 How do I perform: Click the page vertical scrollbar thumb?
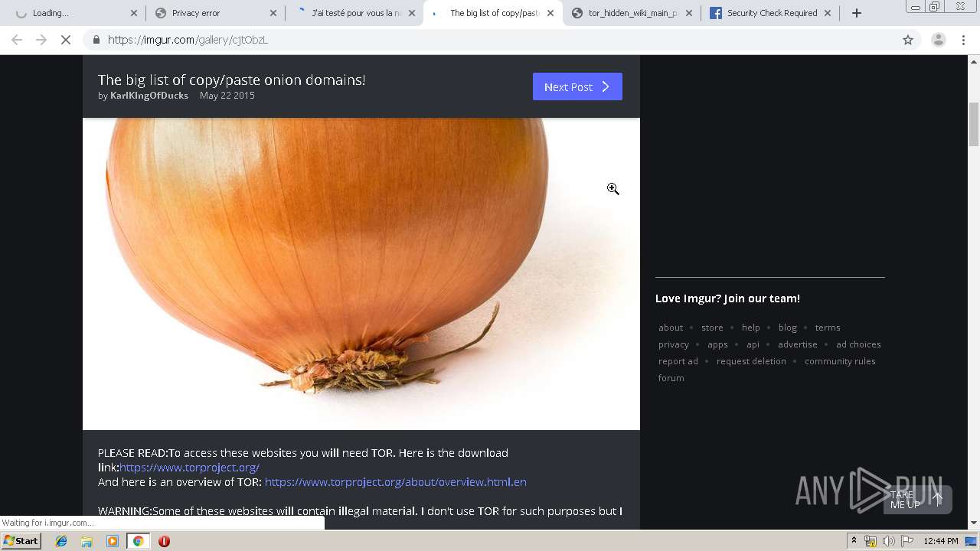pyautogui.click(x=974, y=124)
